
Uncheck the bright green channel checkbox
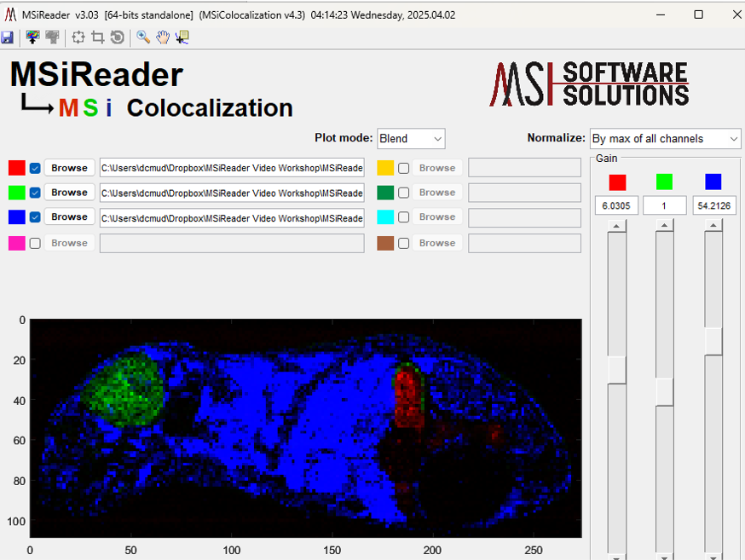[x=35, y=193]
